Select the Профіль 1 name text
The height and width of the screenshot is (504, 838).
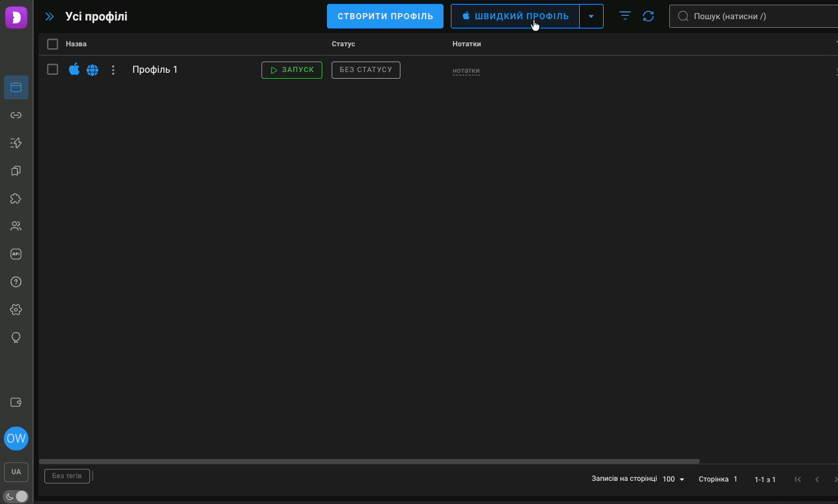[x=155, y=69]
